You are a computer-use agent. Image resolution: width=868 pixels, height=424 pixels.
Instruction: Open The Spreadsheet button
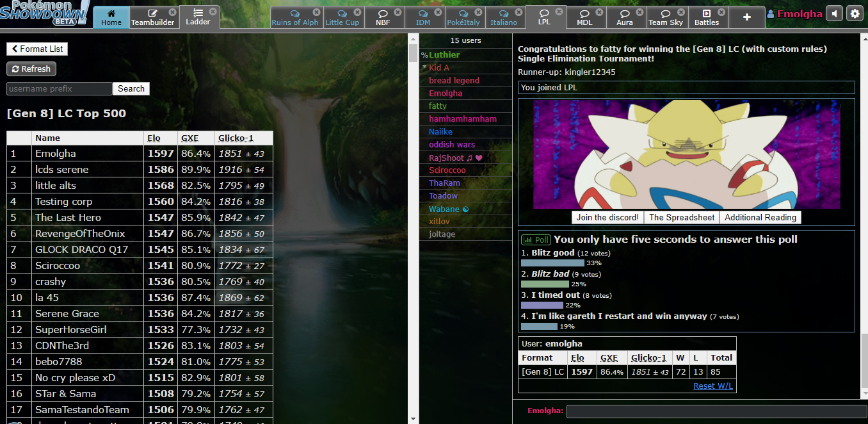point(682,217)
